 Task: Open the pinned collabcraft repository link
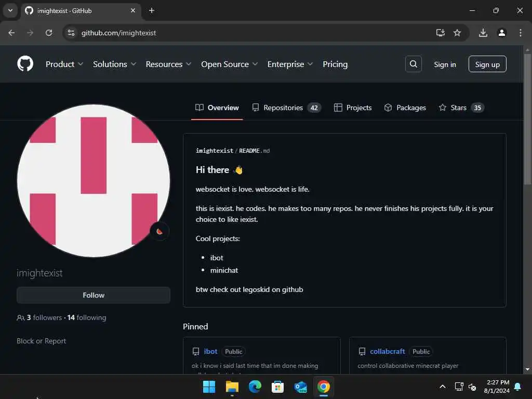coord(387,352)
